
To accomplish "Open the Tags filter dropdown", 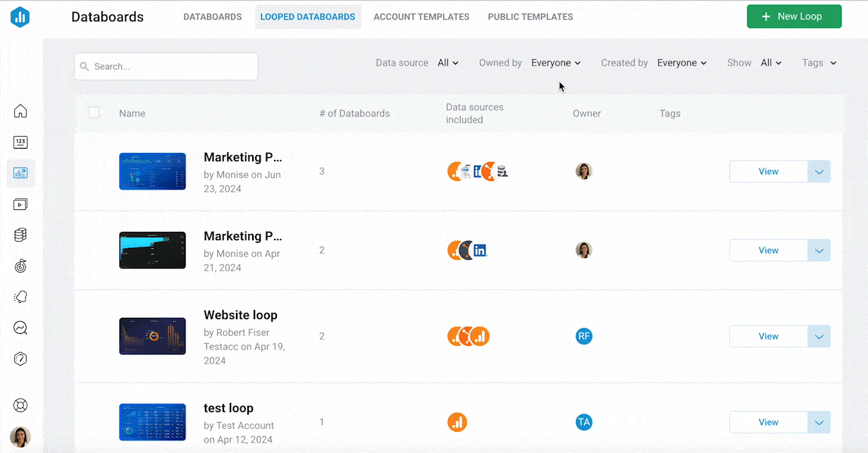I will (819, 63).
